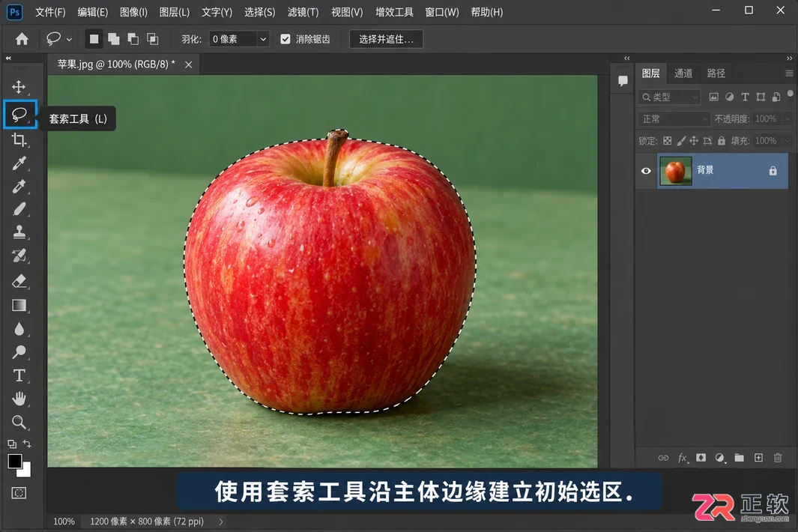Select the History Brush tool

tap(19, 256)
